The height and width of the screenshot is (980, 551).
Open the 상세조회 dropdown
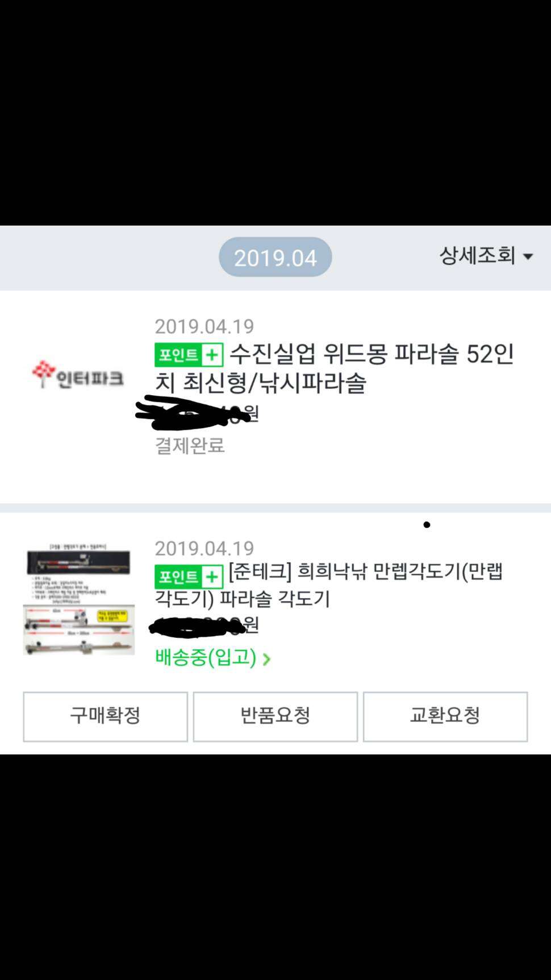tap(486, 255)
